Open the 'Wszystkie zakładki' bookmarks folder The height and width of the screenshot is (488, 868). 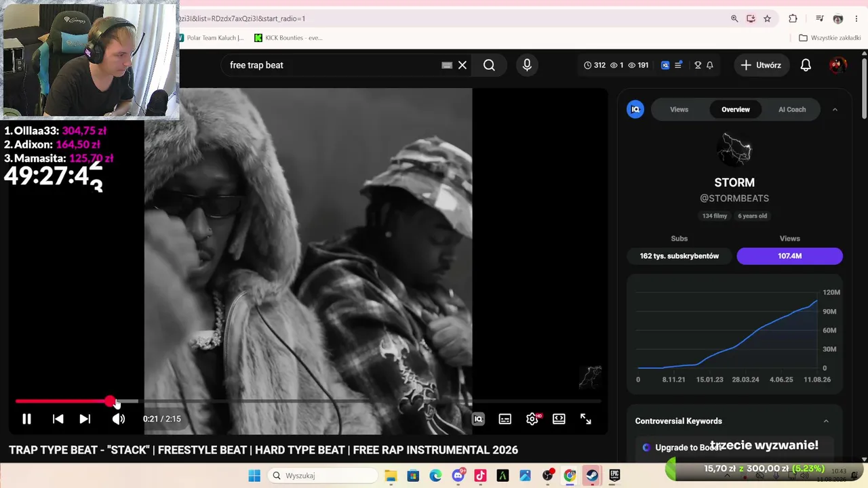click(x=830, y=38)
